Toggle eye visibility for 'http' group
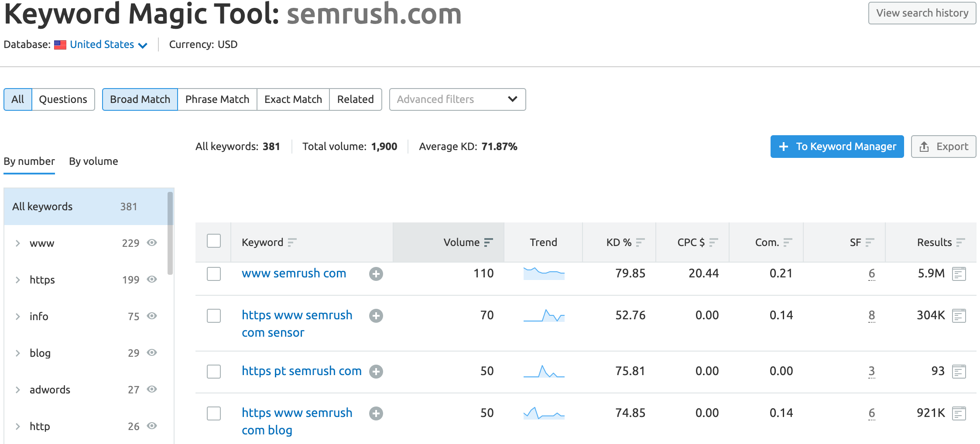980x444 pixels. (152, 426)
